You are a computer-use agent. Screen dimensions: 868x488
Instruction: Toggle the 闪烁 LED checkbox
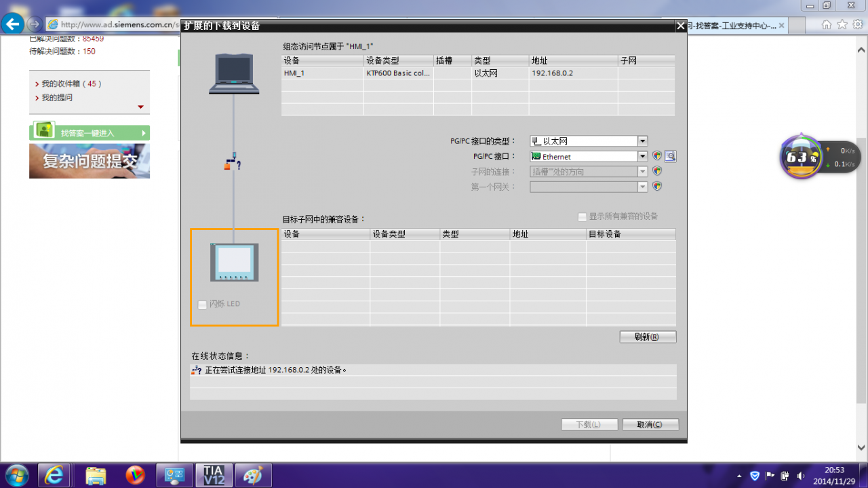(x=202, y=304)
